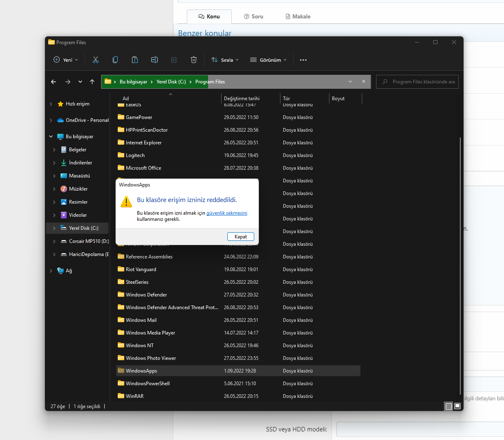
Task: Click the İndirilenler download arrow icon
Action: click(x=64, y=163)
